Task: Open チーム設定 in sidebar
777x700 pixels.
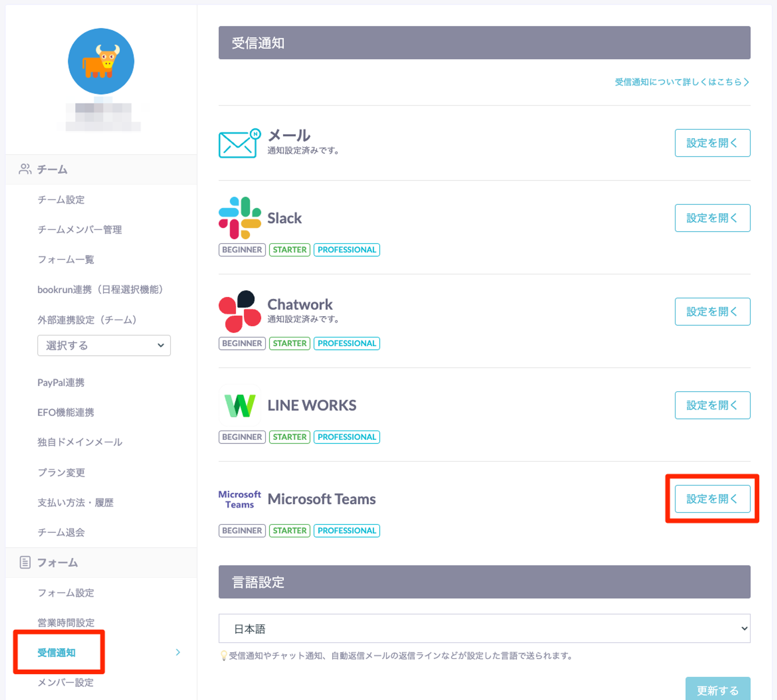Action: point(61,200)
